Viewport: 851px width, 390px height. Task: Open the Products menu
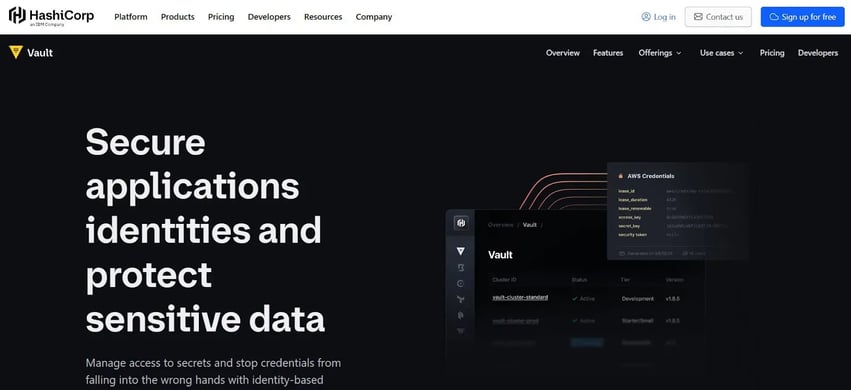click(177, 17)
